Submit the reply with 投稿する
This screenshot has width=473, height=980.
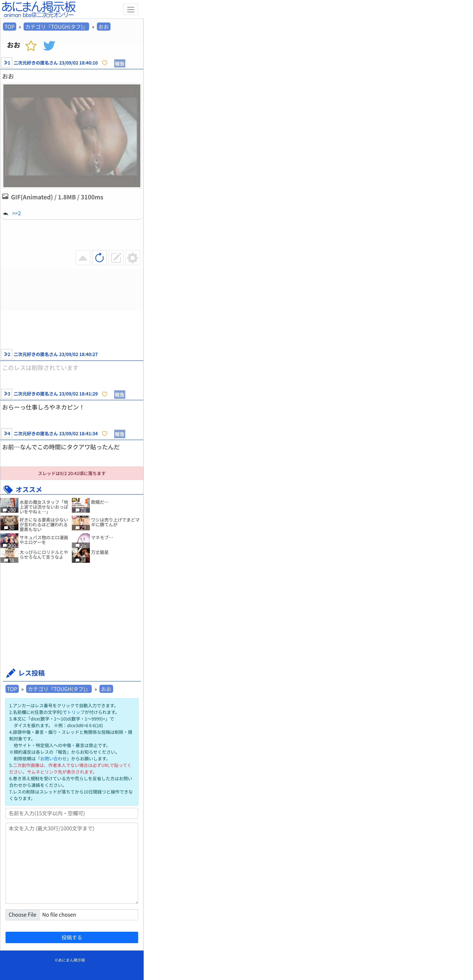click(x=72, y=937)
